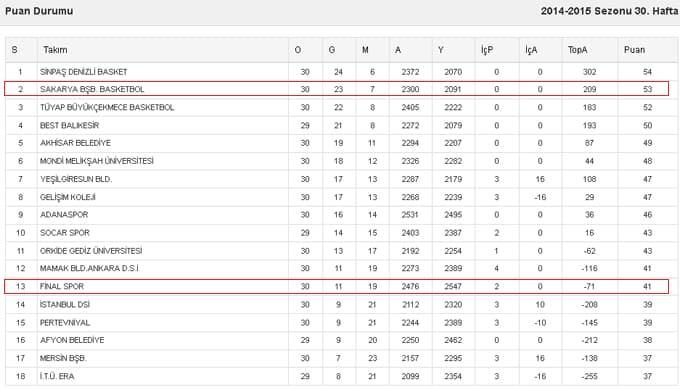Viewport: 680px width, 390px height.
Task: Click İçP value 4 in Mamak row
Action: [x=497, y=268]
